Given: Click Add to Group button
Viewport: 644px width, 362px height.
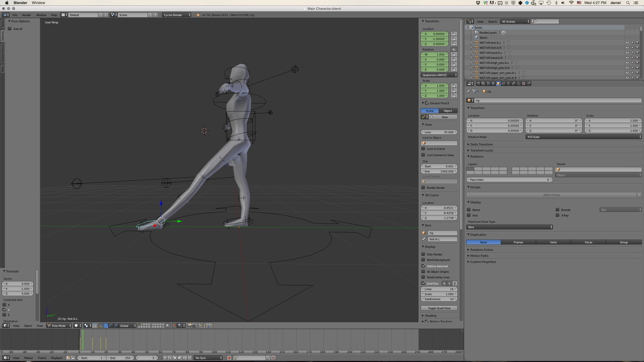Looking at the screenshot, I should pos(551,195).
